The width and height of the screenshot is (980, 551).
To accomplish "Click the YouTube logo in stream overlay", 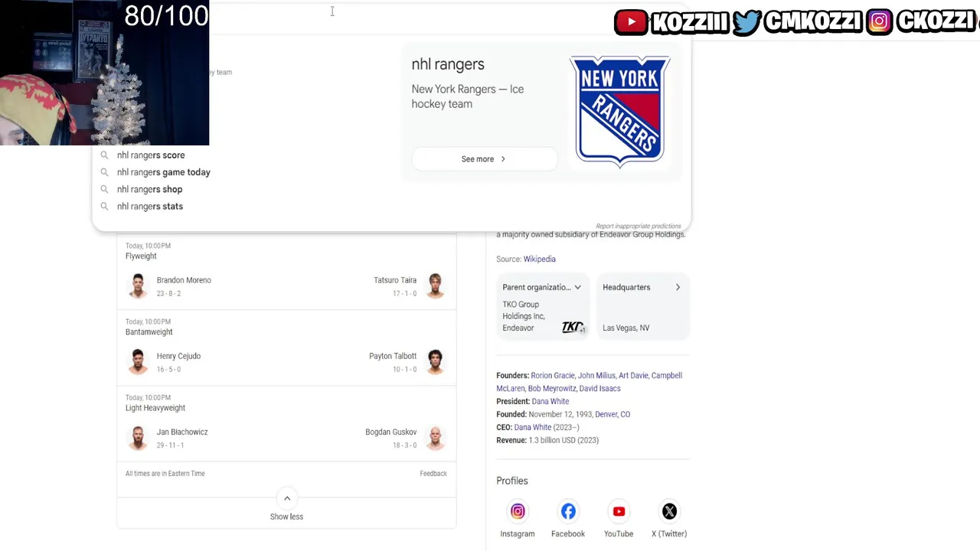I will (x=632, y=22).
